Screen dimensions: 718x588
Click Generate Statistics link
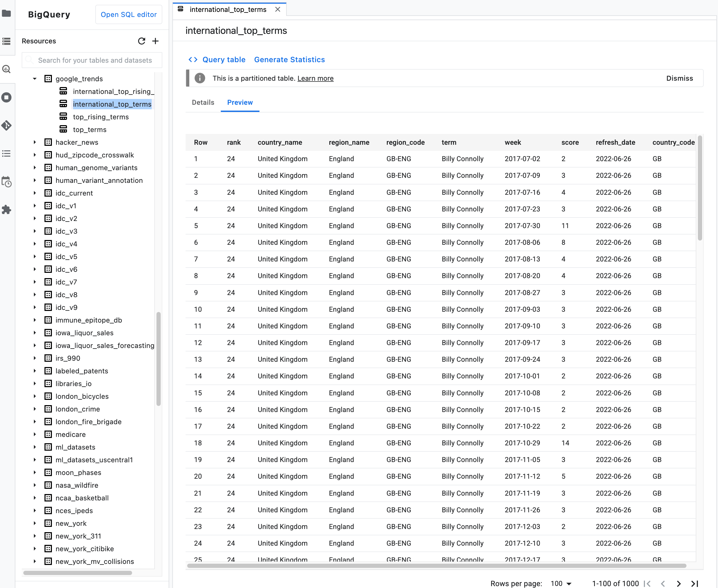(x=289, y=60)
